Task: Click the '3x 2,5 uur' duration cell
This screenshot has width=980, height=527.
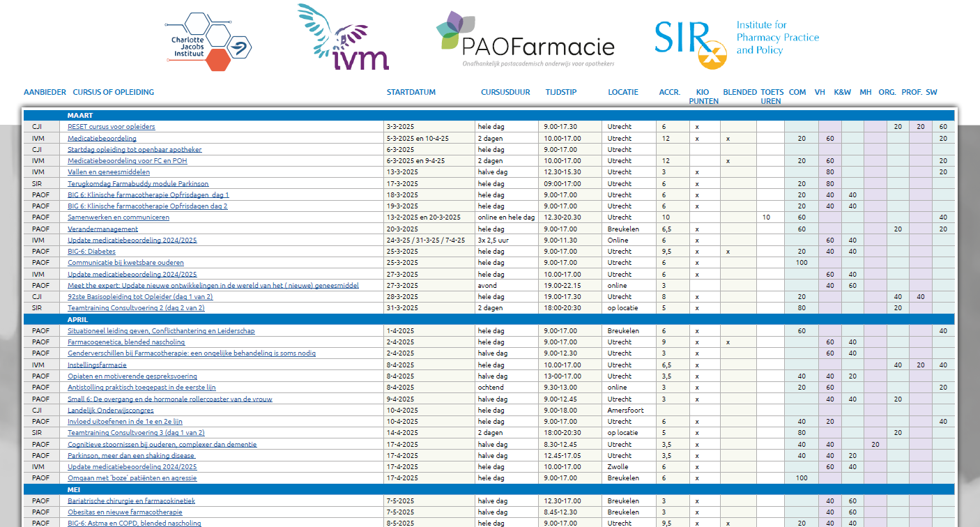Action: click(x=506, y=240)
